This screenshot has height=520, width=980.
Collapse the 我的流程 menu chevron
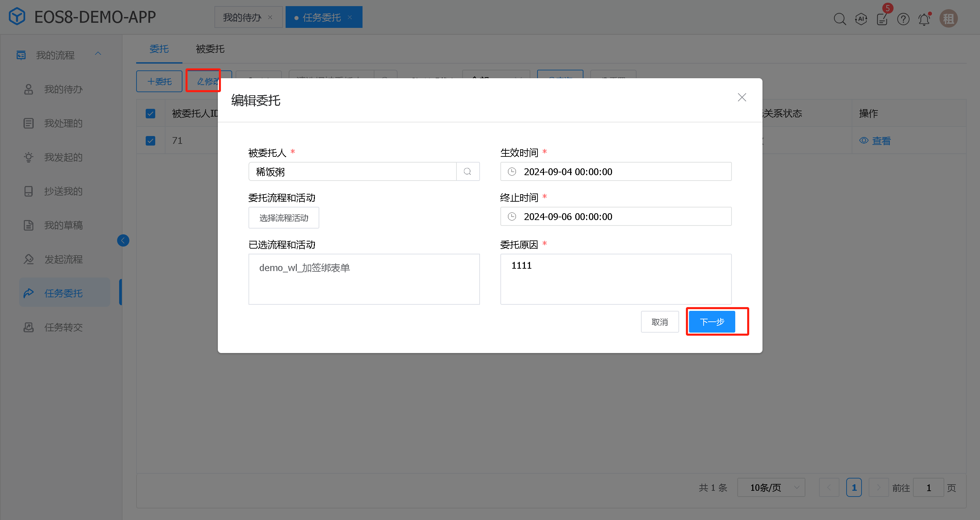pos(98,54)
